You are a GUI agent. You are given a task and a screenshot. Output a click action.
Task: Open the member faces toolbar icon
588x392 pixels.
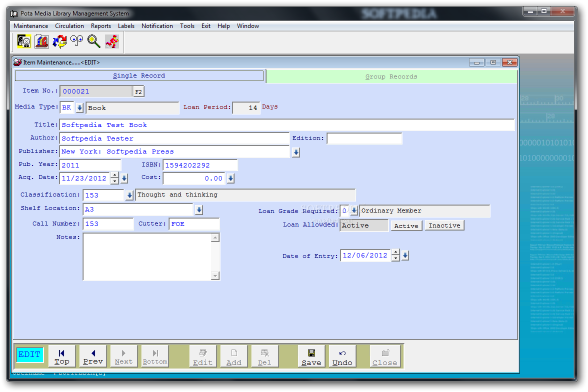(24, 41)
